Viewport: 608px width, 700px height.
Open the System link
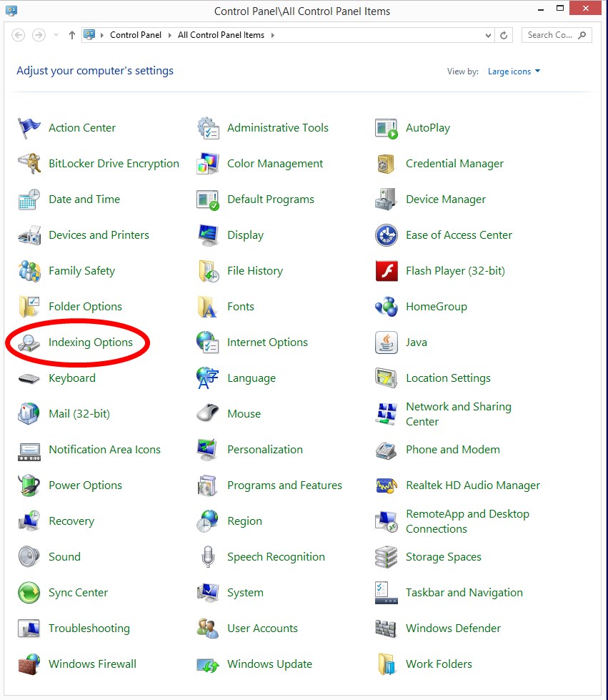click(x=245, y=593)
